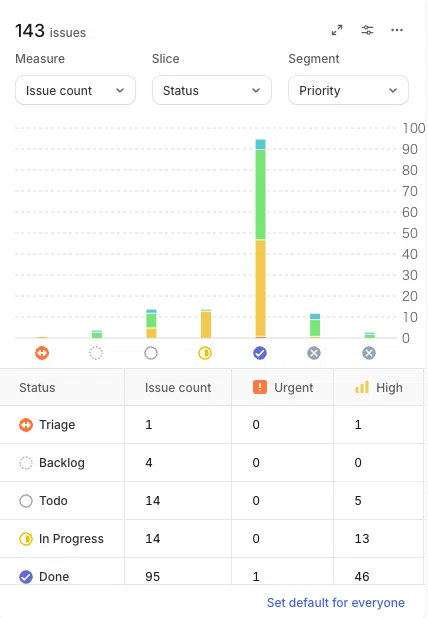
Task: Select the In Progress table row
Action: coord(212,539)
